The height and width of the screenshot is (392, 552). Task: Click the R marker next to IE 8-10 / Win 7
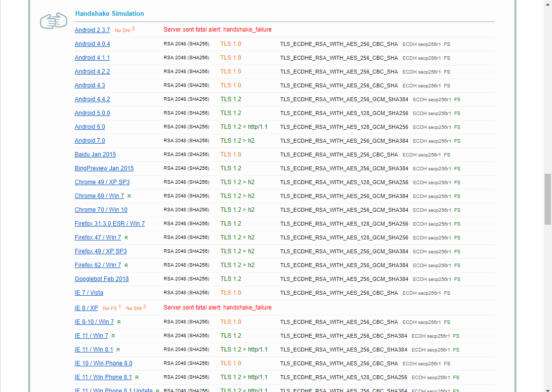pos(119,322)
